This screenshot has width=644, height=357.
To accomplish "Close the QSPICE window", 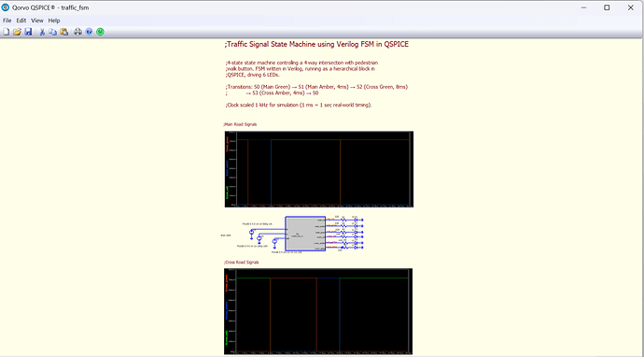I will pyautogui.click(x=630, y=7).
